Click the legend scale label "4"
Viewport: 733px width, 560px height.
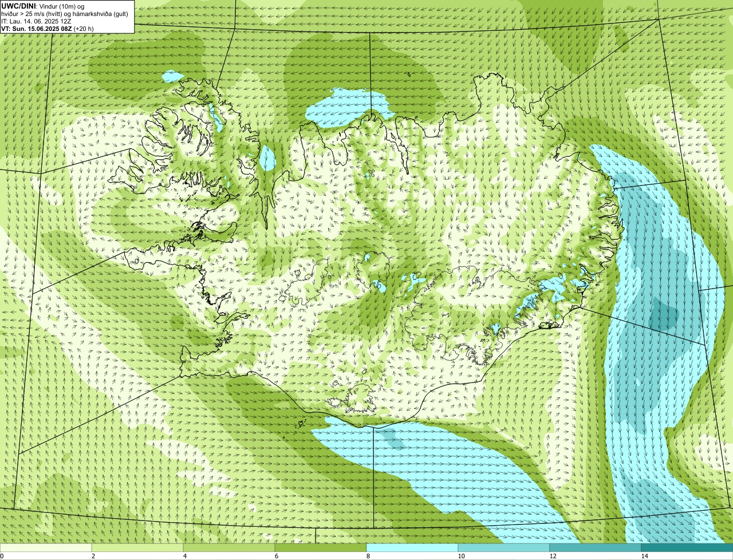pos(184,556)
